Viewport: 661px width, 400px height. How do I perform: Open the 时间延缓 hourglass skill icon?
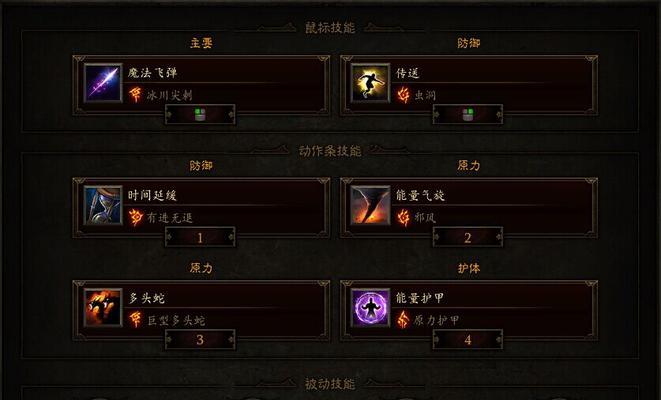tap(103, 205)
